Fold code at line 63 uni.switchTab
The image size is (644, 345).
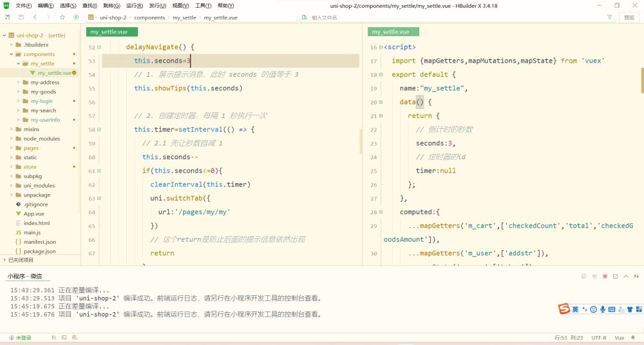pos(99,198)
